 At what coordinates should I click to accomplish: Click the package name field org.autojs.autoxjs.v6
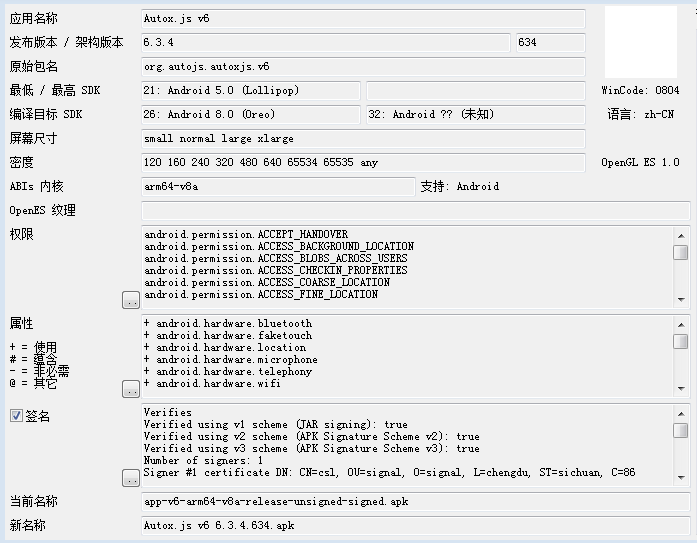[x=363, y=67]
